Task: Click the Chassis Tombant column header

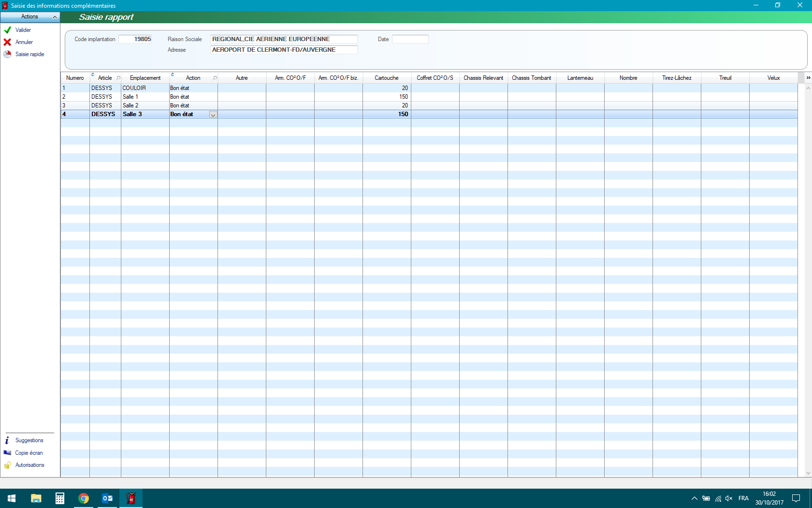Action: tap(532, 78)
